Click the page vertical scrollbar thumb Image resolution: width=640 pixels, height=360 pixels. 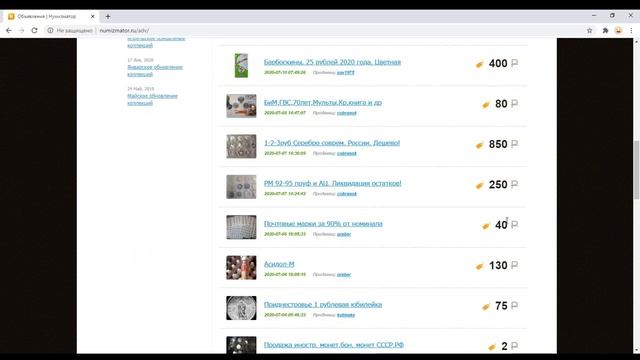(x=636, y=169)
